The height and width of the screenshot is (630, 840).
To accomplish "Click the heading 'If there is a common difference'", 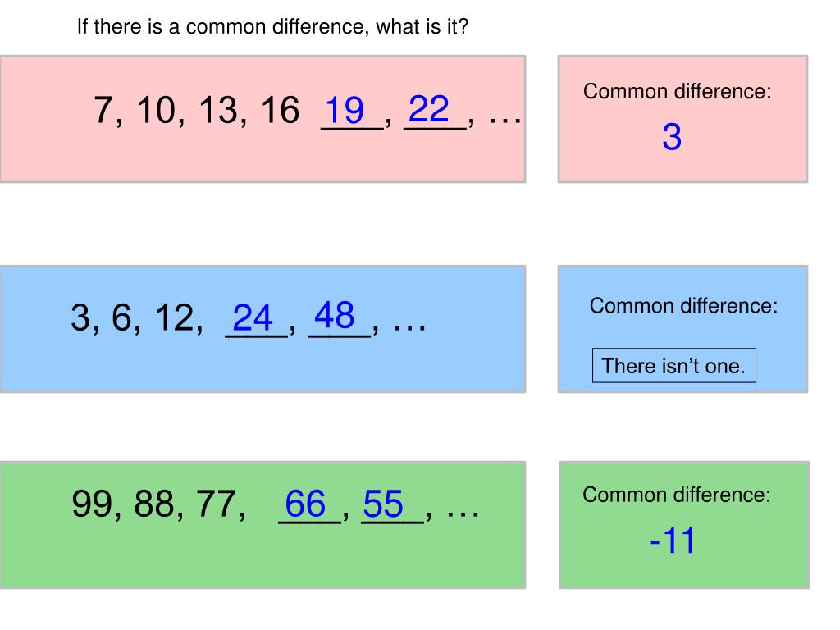I will click(272, 26).
